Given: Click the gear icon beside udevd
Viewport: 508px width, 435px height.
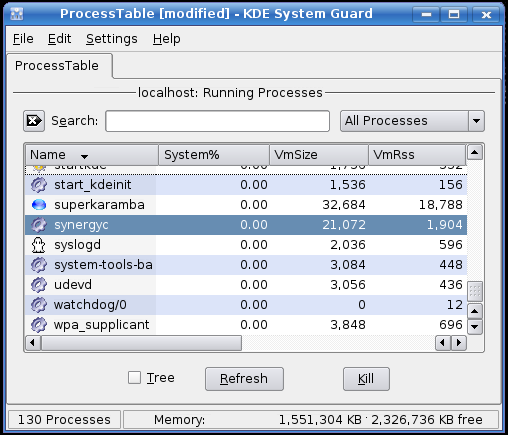Looking at the screenshot, I should pos(39,285).
